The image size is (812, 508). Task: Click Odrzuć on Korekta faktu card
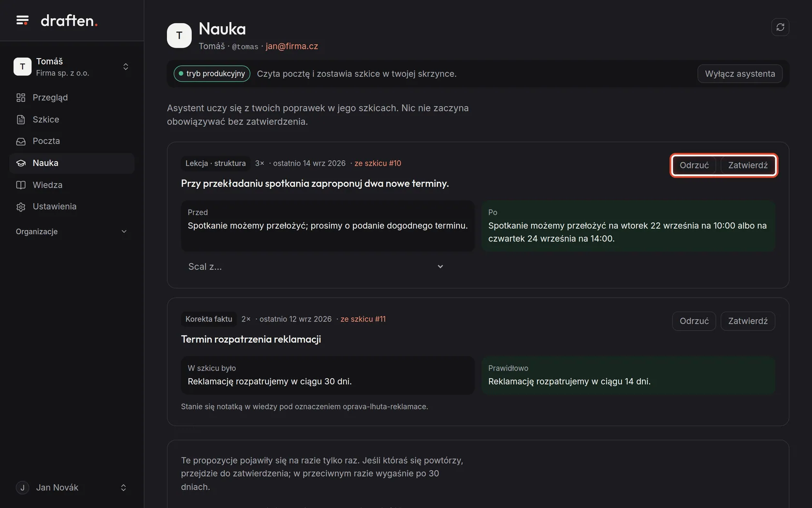tap(694, 321)
